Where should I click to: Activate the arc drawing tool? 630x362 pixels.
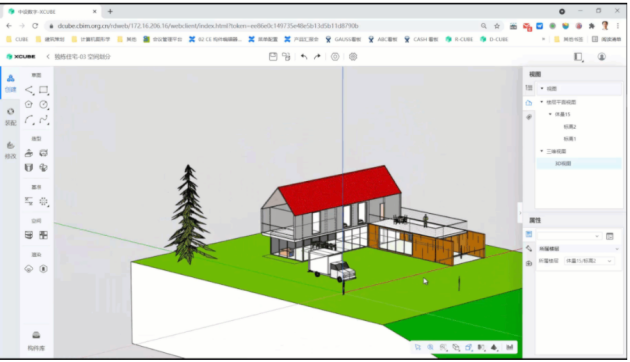click(x=29, y=120)
